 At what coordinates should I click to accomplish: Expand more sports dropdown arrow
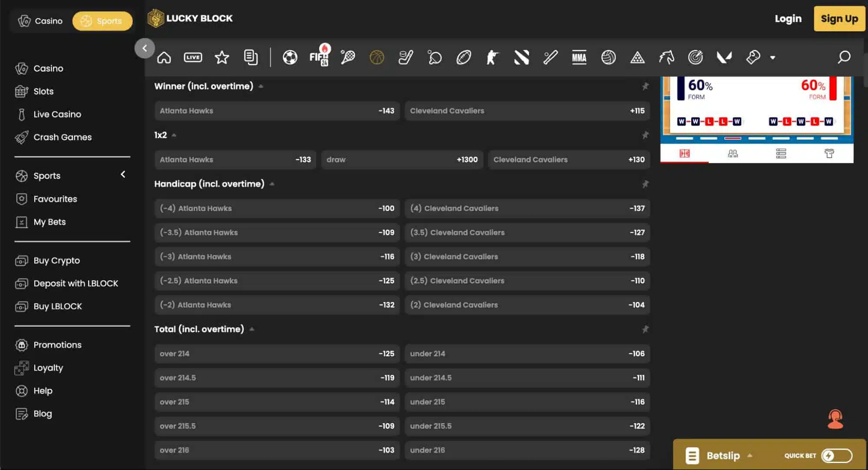click(x=772, y=57)
